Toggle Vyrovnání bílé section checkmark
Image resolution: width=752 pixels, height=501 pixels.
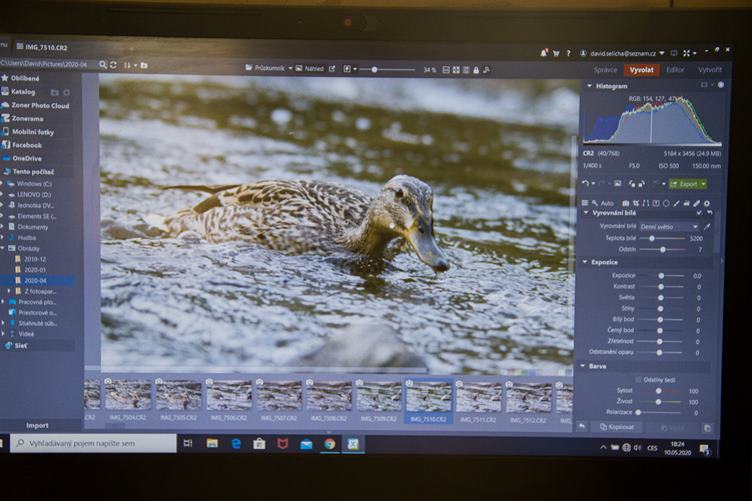699,213
